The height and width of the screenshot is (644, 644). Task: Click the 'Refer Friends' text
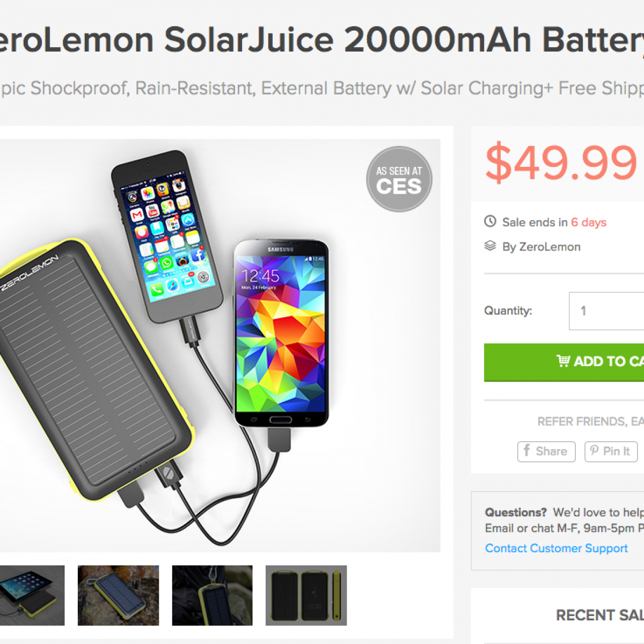point(590,422)
